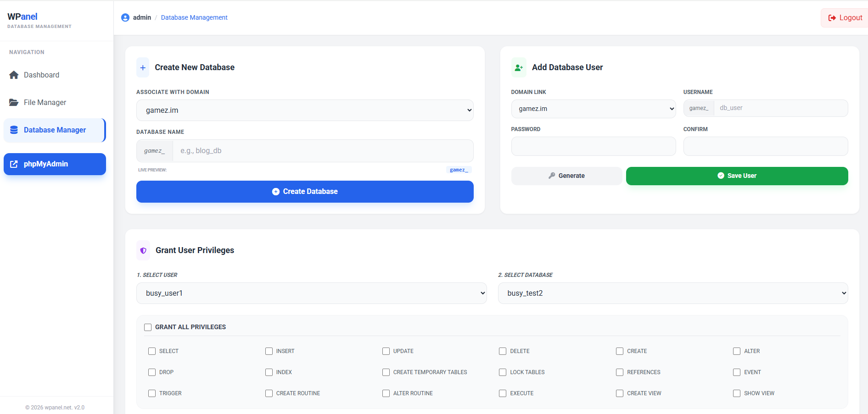
Task: Click the external-link icon on phpMyAdmin button
Action: coord(14,164)
